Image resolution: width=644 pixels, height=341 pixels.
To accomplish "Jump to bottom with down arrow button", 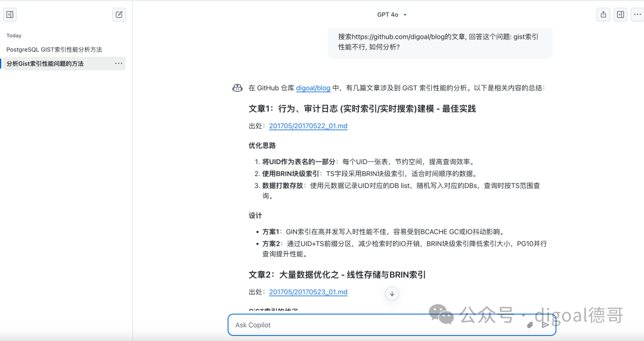I will point(392,294).
